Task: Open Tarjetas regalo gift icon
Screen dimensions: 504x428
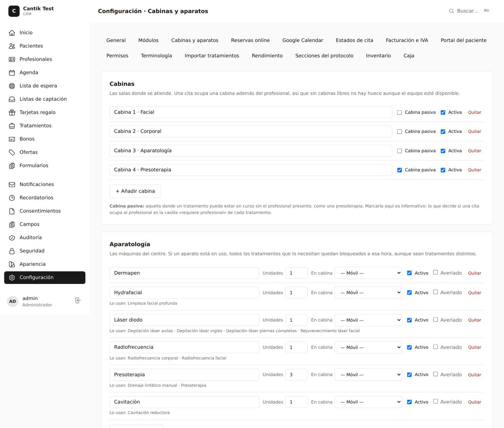Action: (12, 112)
